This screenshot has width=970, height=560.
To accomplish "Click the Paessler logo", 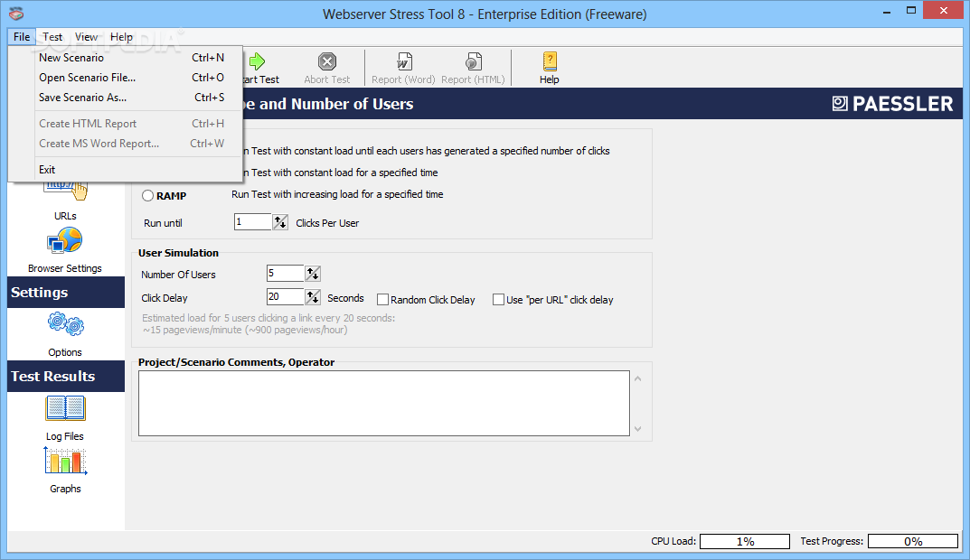I will click(x=892, y=104).
